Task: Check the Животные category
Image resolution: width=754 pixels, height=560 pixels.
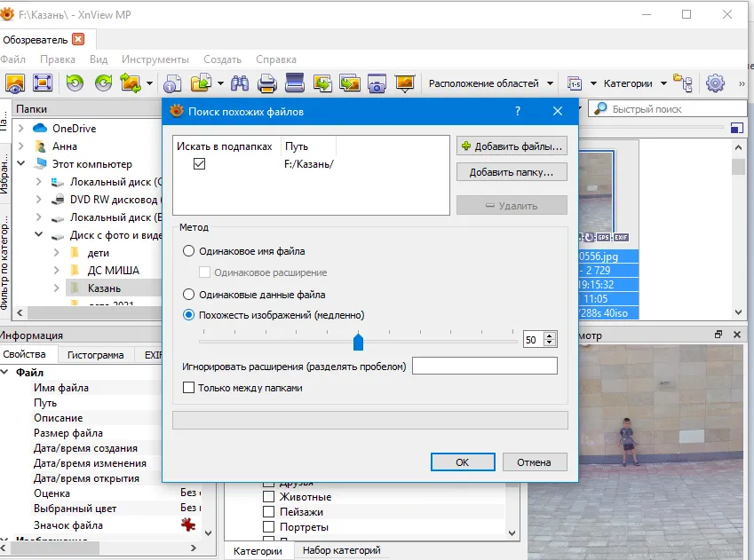Action: (269, 497)
